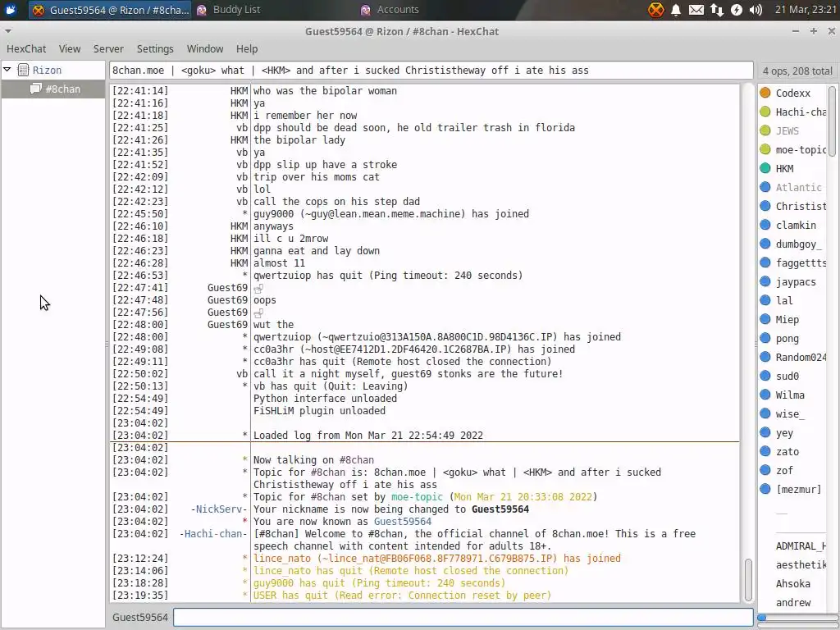Click the 'FiSHLiM plugin unloaded' line
840x630 pixels.
(x=319, y=410)
